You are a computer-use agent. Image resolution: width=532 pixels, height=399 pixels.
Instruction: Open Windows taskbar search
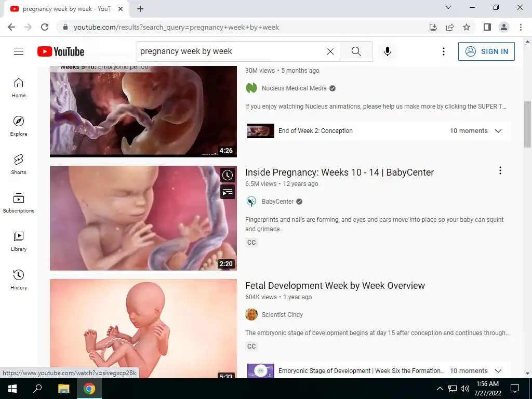(37, 389)
